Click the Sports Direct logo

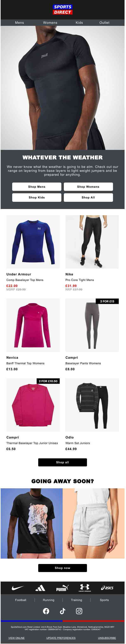(63, 10)
